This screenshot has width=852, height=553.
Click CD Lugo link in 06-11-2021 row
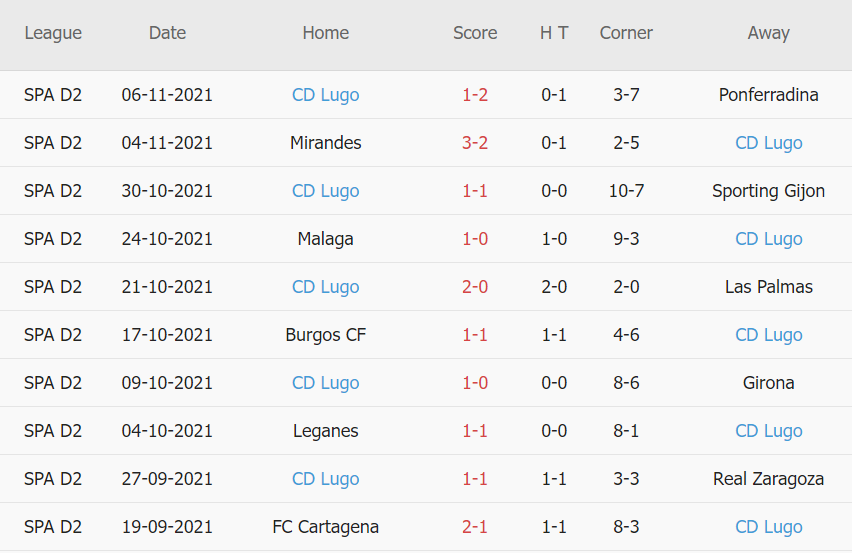pyautogui.click(x=325, y=95)
